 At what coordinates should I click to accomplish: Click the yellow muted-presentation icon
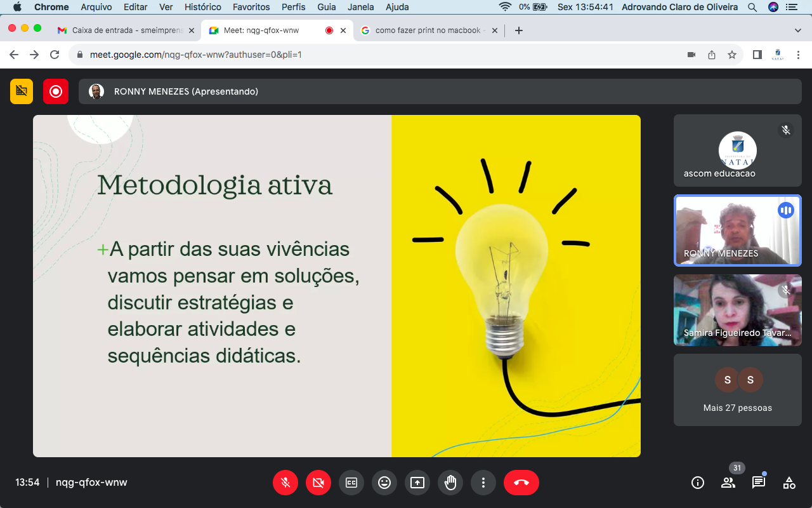[x=22, y=91]
